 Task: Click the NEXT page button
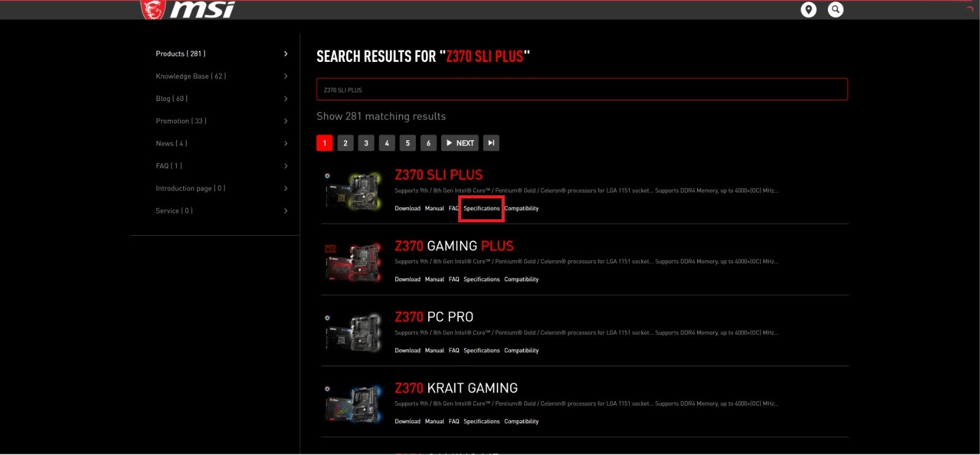(460, 143)
